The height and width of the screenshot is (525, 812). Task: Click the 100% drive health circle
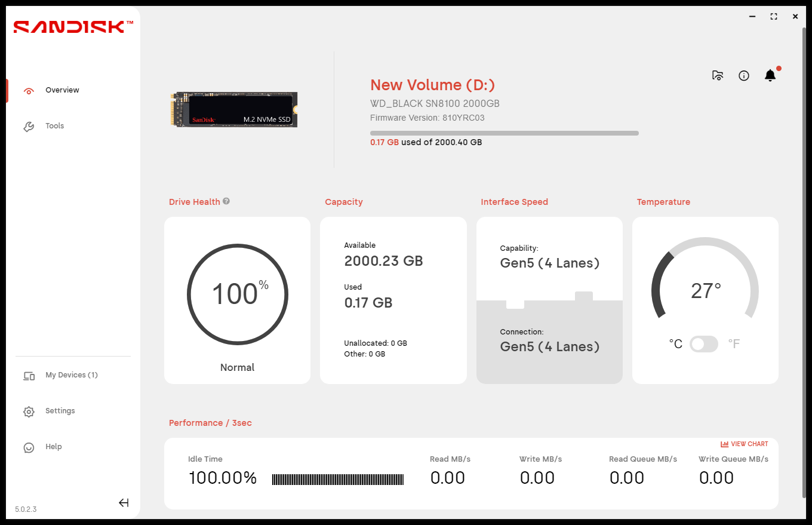pos(238,294)
